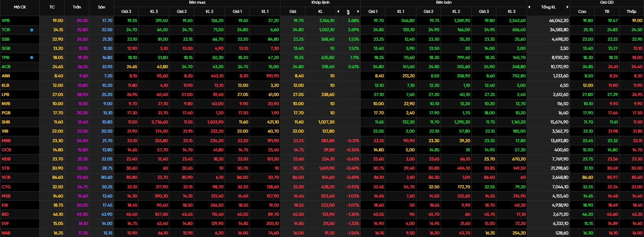This screenshot has width=644, height=237.
Task: Select the NAB ticker
Action: pyautogui.click(x=6, y=233)
